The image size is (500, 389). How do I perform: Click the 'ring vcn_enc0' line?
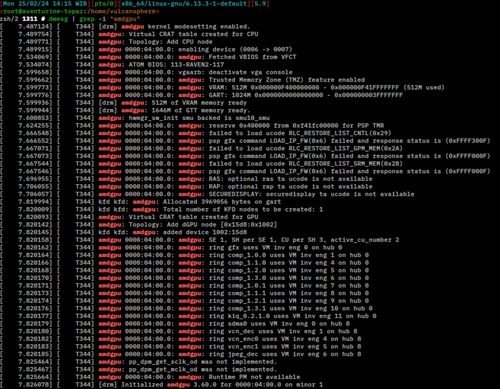coord(285,339)
